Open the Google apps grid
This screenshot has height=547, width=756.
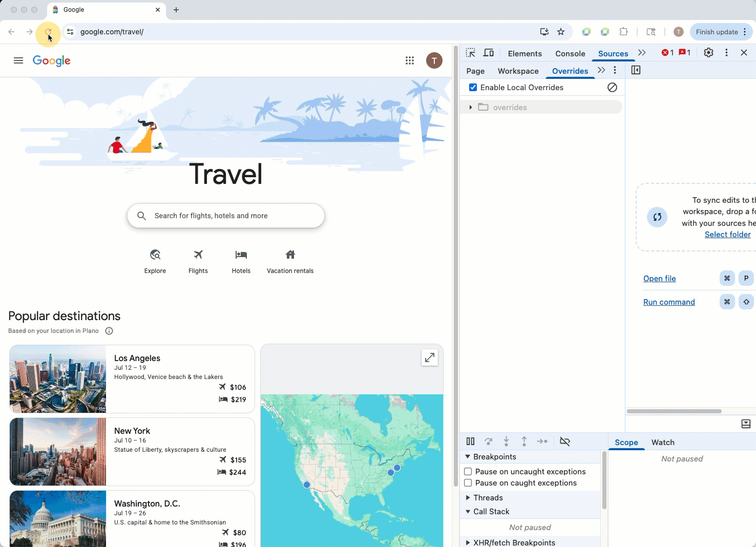[x=410, y=60]
